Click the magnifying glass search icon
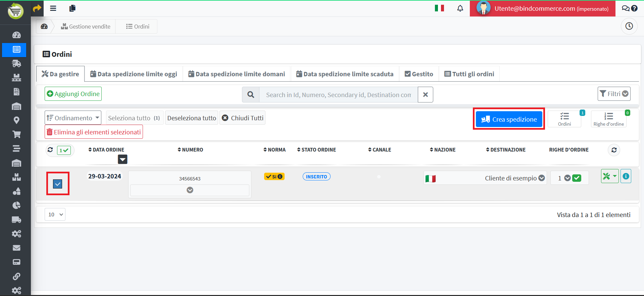 (251, 95)
